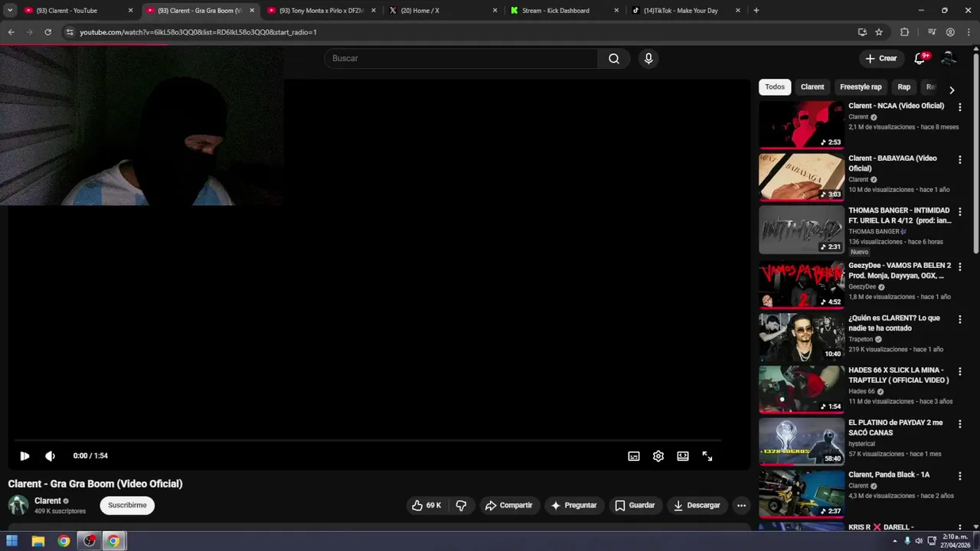Switch to Tony Monta x Pirlo tab
This screenshot has height=551, width=980.
(x=322, y=11)
